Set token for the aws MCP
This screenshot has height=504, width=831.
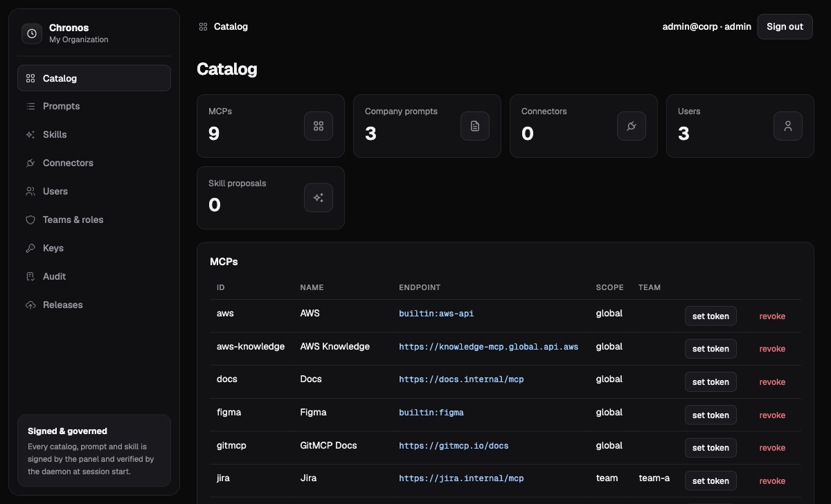[x=711, y=316]
